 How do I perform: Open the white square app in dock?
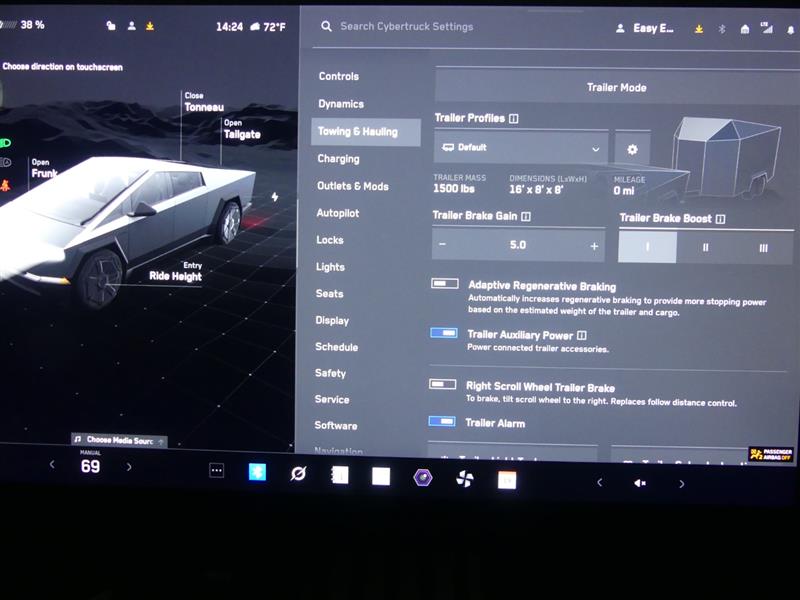[x=381, y=476]
